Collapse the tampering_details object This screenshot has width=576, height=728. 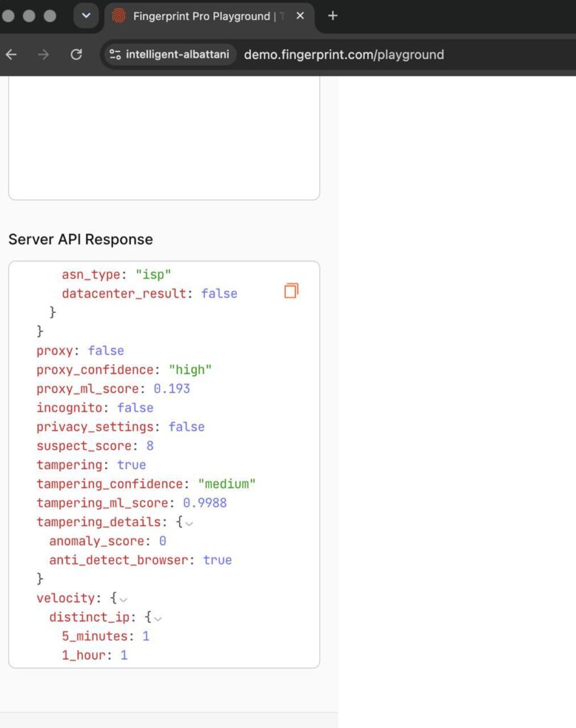(x=188, y=523)
